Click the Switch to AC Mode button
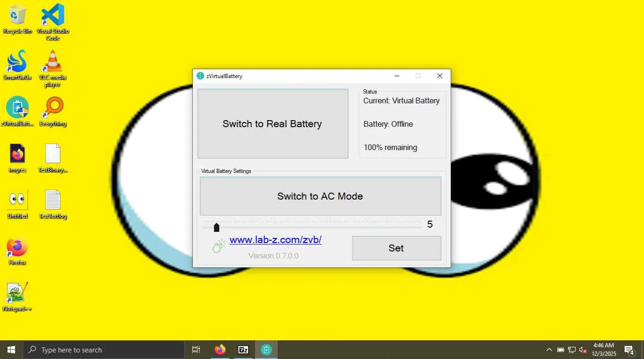Screen dimensions: 644x359 point(320,196)
